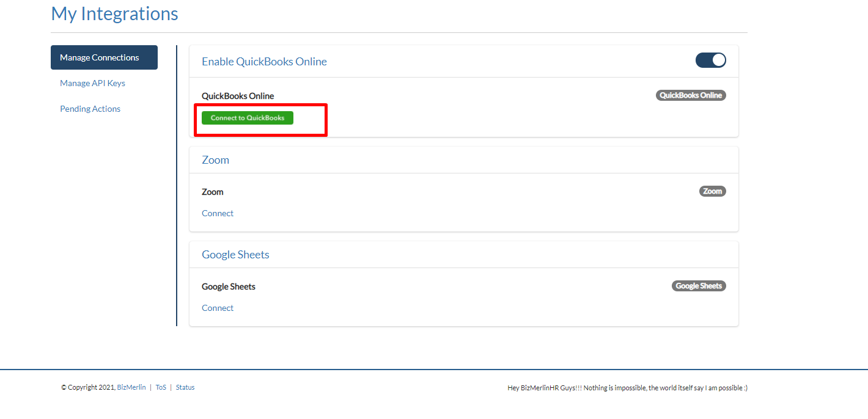Click the bold Zoom label

pyautogui.click(x=213, y=192)
